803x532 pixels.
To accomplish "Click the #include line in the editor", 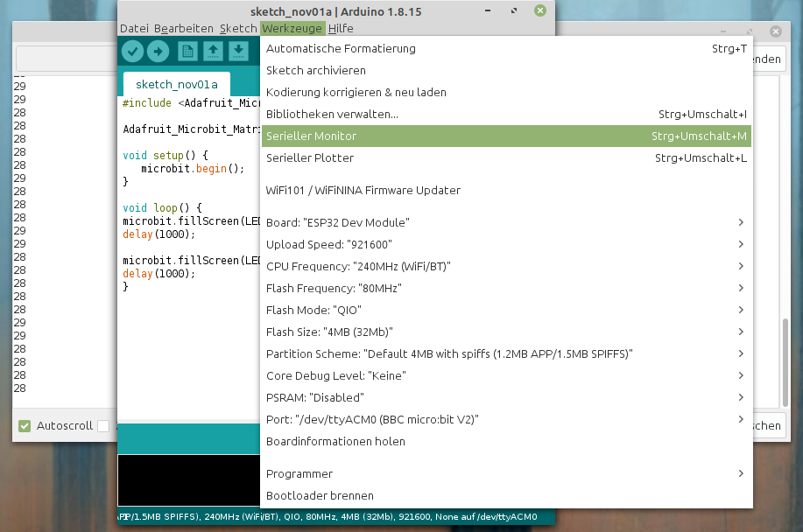I will coord(192,103).
